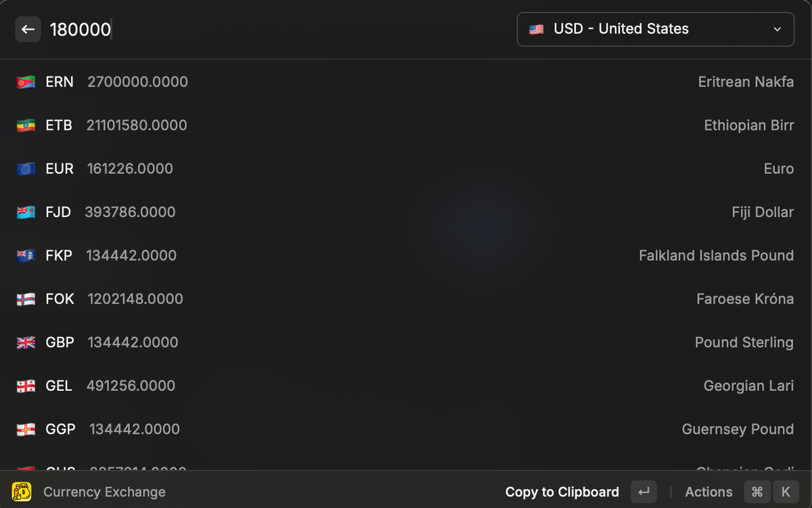
Task: Click Copy to Clipboard
Action: 562,492
